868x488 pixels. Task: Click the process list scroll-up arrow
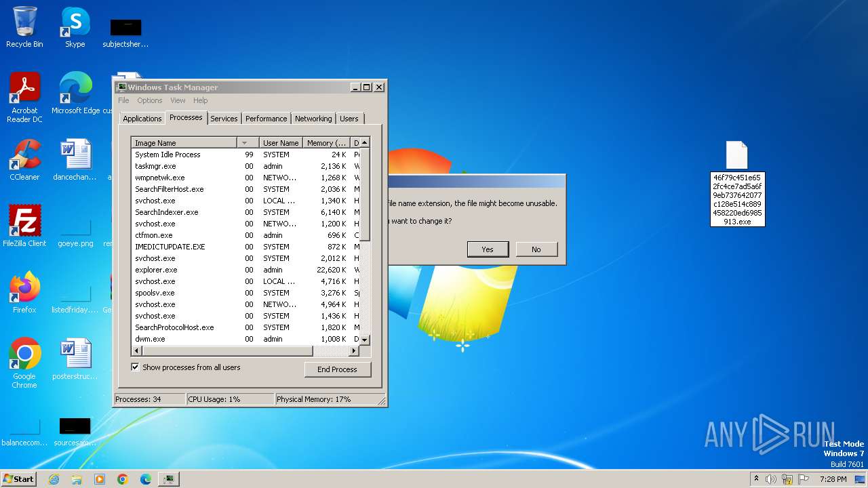coord(364,142)
